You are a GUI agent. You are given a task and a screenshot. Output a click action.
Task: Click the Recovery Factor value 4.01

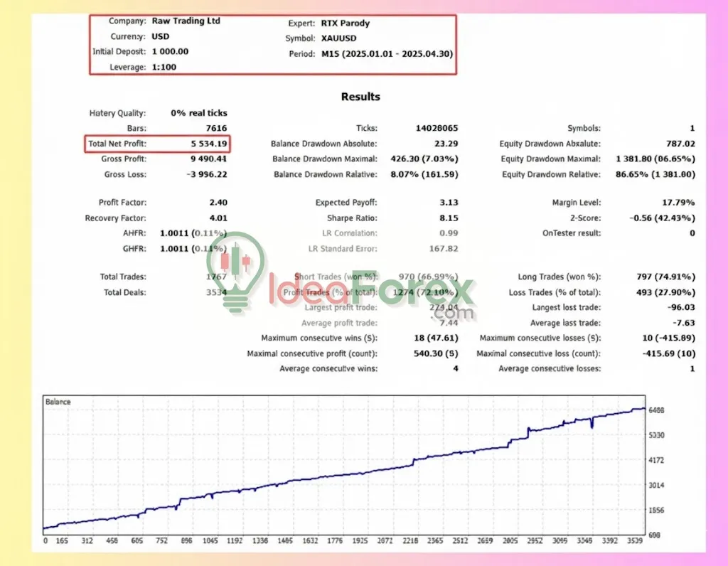[x=218, y=218]
